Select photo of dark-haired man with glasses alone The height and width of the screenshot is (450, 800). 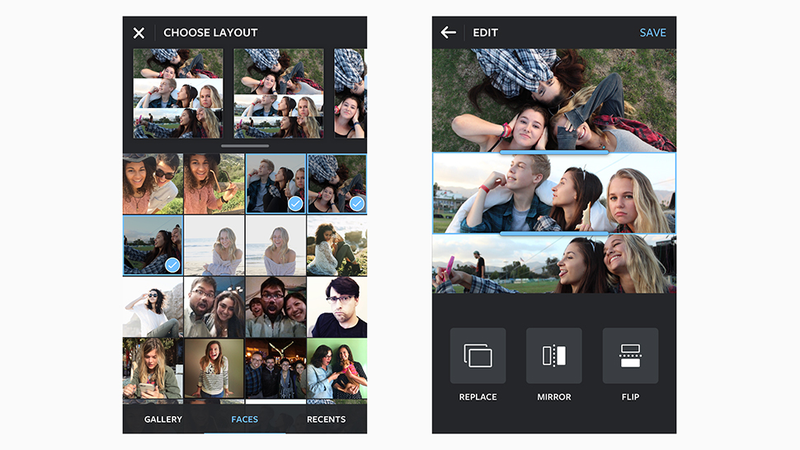point(337,307)
